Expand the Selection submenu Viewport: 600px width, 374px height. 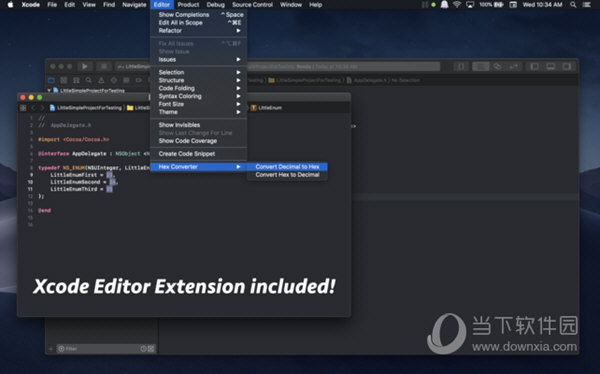tap(198, 72)
